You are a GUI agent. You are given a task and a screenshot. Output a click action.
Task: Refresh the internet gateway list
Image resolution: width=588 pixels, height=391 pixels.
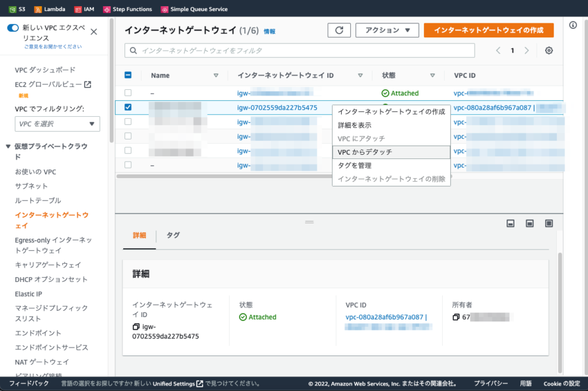click(x=339, y=29)
